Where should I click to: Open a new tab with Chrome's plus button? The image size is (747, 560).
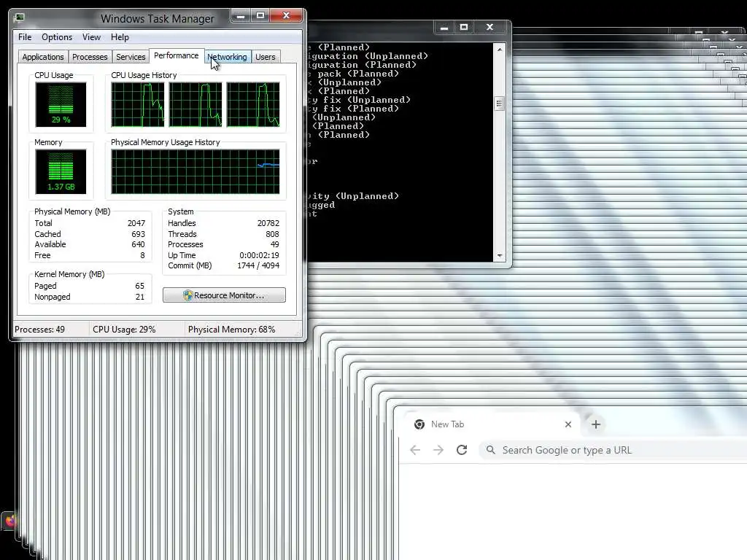coord(595,424)
